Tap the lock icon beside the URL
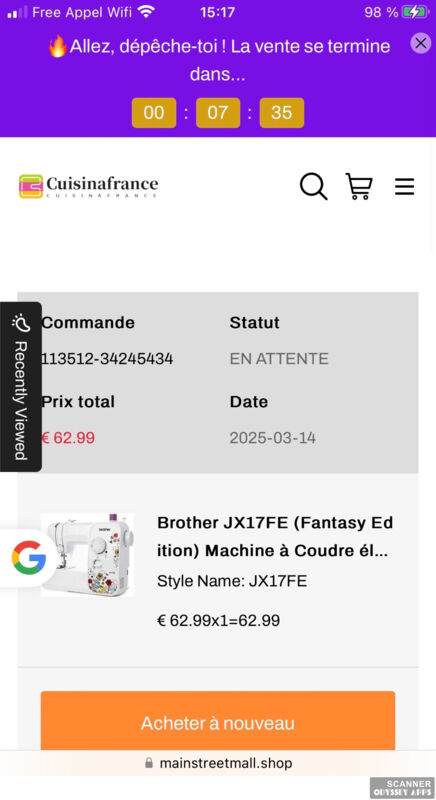 [149, 763]
